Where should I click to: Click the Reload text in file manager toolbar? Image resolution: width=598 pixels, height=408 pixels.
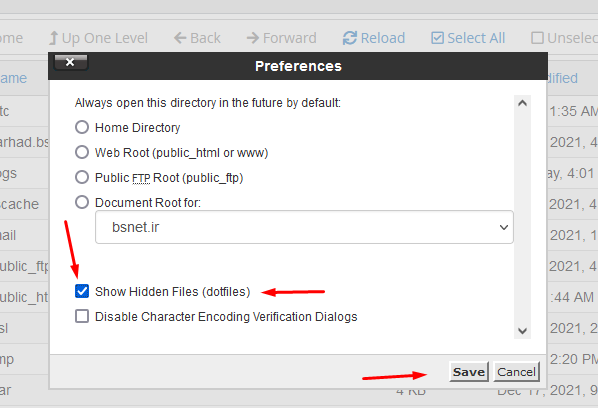click(383, 38)
